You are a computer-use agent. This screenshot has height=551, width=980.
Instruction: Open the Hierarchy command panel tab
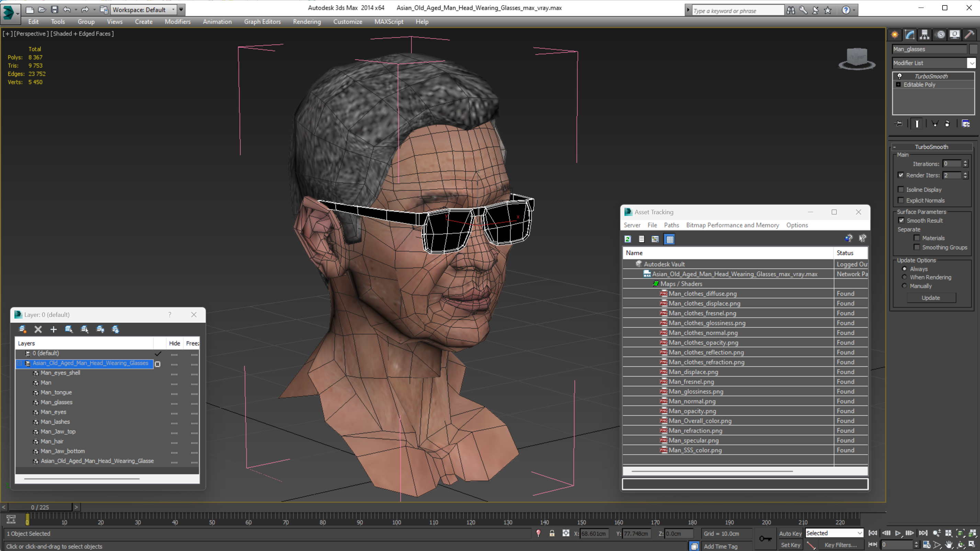pos(924,35)
